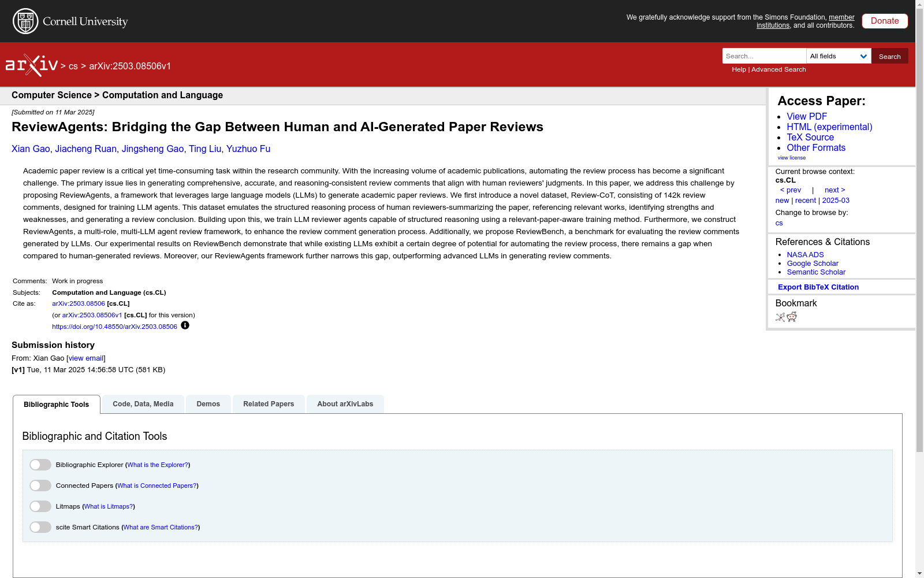Click the view email link
Screen dimensions: 924x578
(x=85, y=358)
